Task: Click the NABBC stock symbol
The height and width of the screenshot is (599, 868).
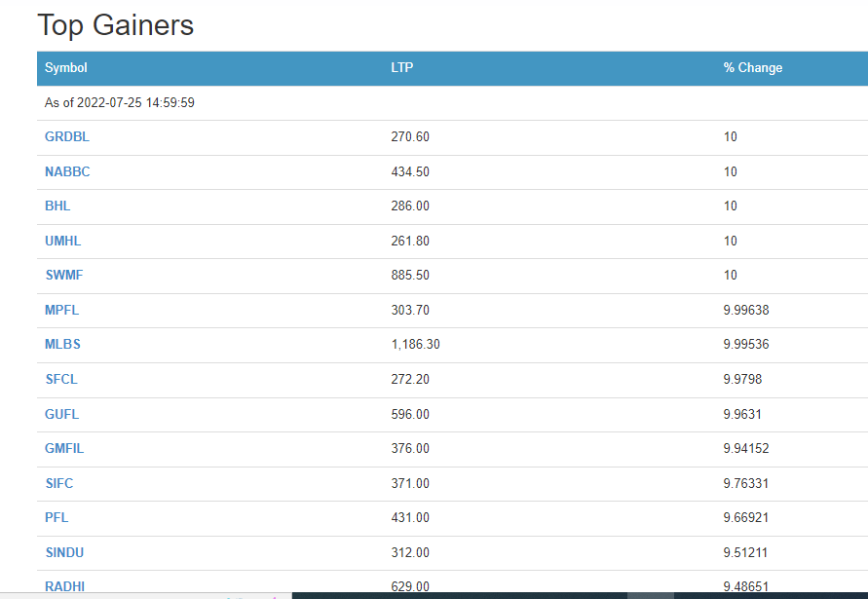Action: (x=67, y=171)
